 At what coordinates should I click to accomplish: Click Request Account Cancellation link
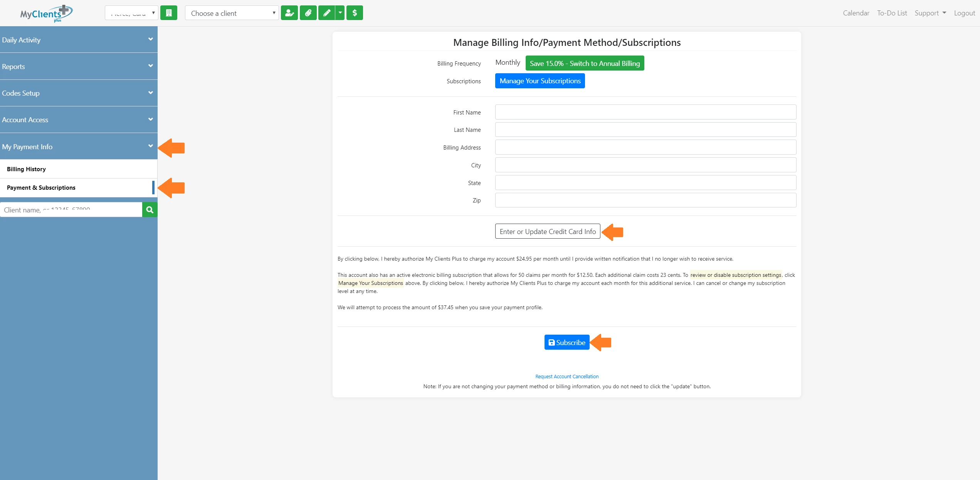567,376
